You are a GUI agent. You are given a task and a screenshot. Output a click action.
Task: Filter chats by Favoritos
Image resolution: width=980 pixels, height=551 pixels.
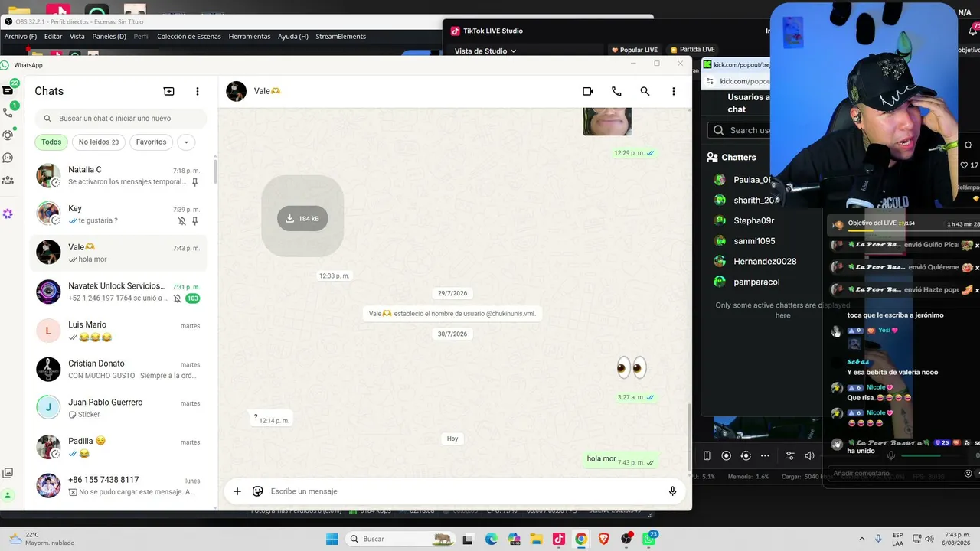pos(151,142)
